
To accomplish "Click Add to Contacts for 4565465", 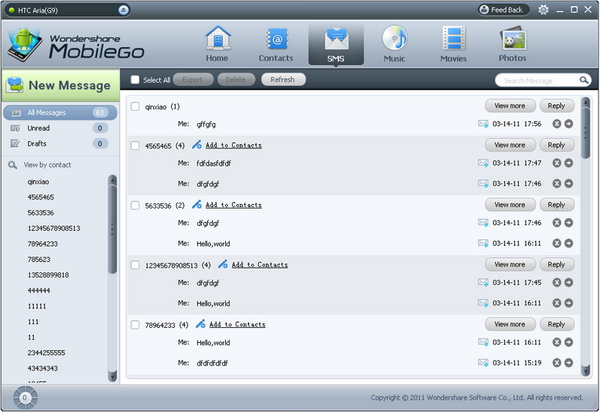I will pos(234,145).
